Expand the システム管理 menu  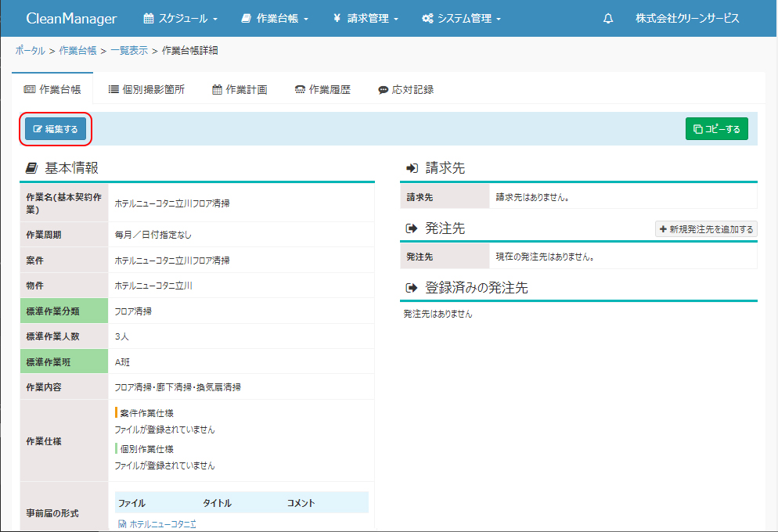tap(461, 19)
